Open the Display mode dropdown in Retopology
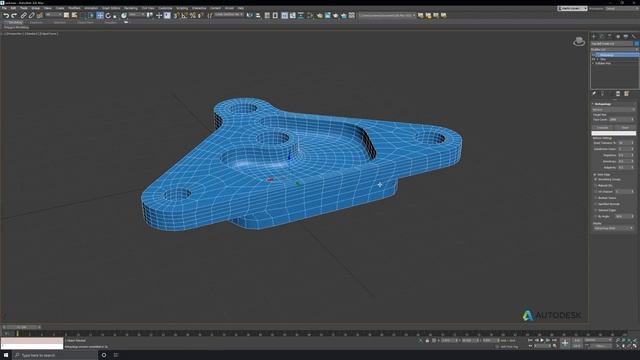Viewport: 640px width, 360px height. point(613,228)
